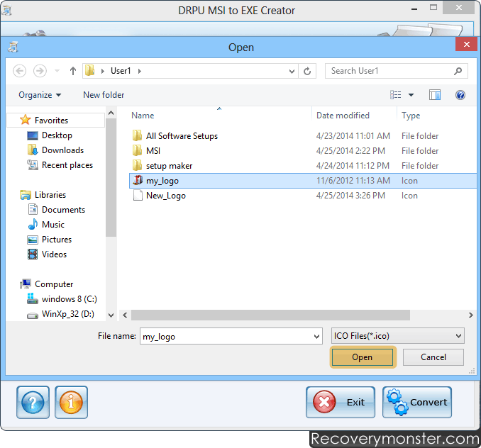Open Pictures library
The height and width of the screenshot is (448, 481).
click(57, 240)
